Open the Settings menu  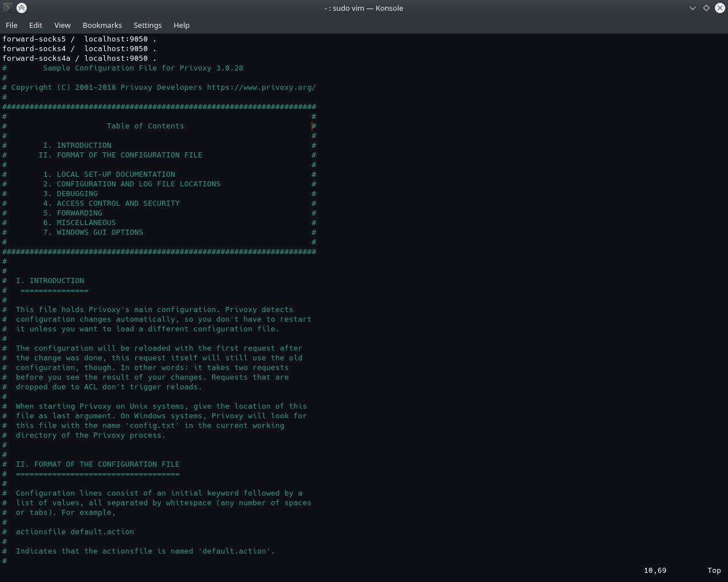click(147, 25)
